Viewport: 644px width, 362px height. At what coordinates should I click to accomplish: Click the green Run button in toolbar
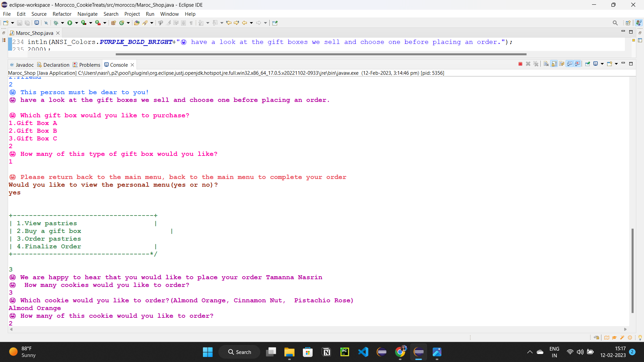point(70,23)
